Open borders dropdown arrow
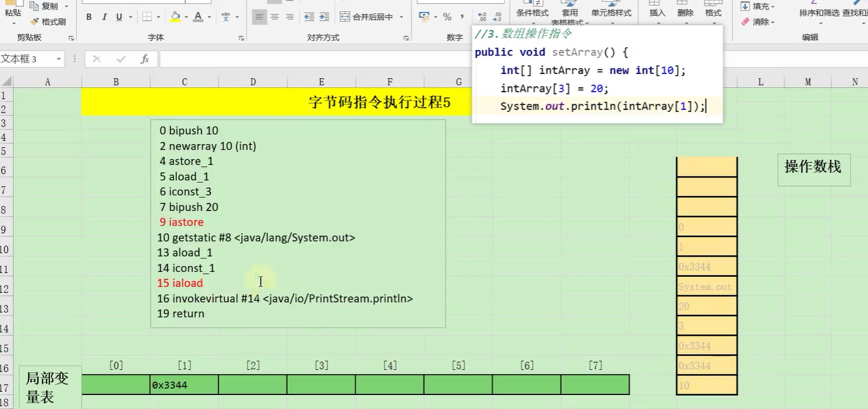This screenshot has height=409, width=868. [x=158, y=17]
